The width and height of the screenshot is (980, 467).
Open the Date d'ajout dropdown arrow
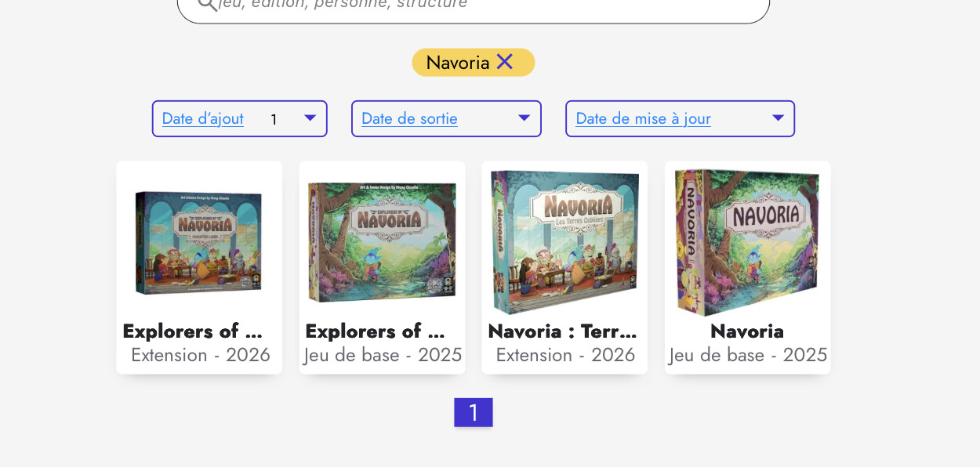[x=310, y=118]
